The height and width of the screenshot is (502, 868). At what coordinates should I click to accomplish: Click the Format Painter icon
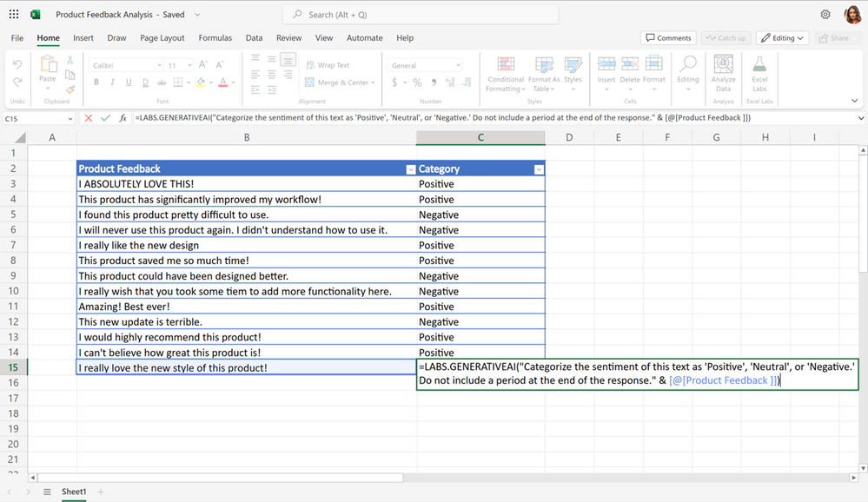70,89
